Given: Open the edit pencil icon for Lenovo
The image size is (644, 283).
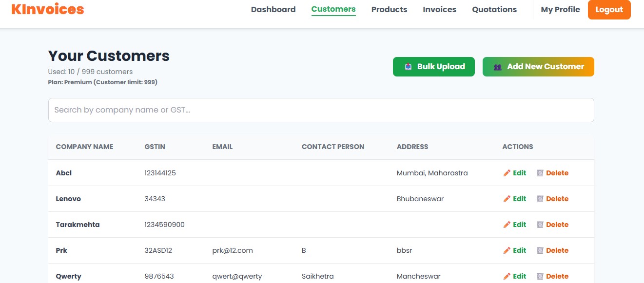Looking at the screenshot, I should point(507,199).
